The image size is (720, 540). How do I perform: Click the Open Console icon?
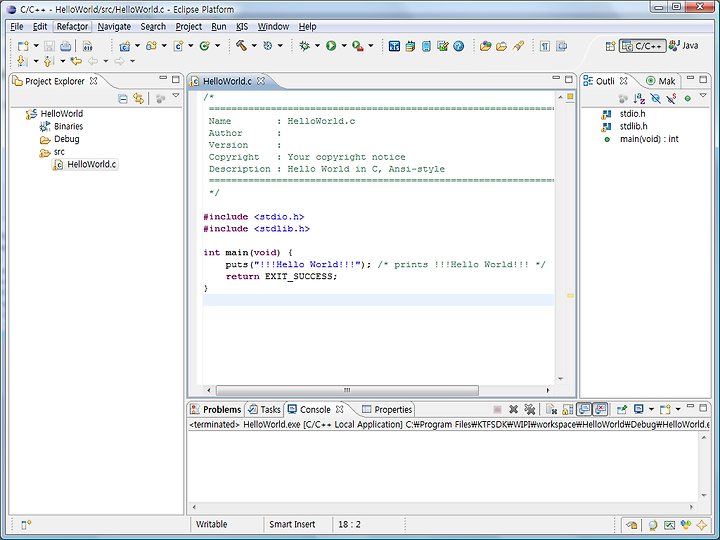tap(665, 409)
